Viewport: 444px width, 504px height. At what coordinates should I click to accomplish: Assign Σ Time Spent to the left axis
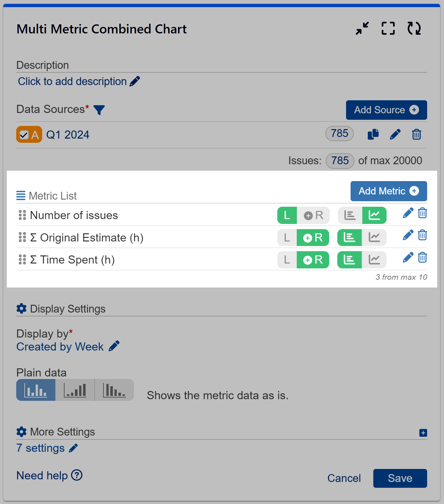(x=287, y=260)
